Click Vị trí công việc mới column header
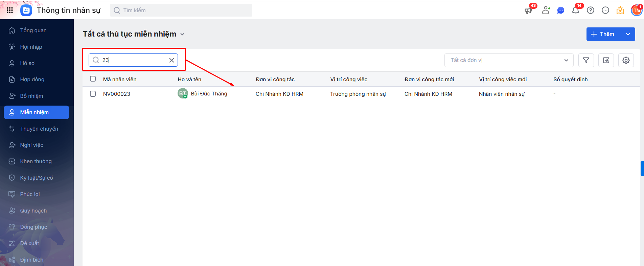 pyautogui.click(x=503, y=80)
